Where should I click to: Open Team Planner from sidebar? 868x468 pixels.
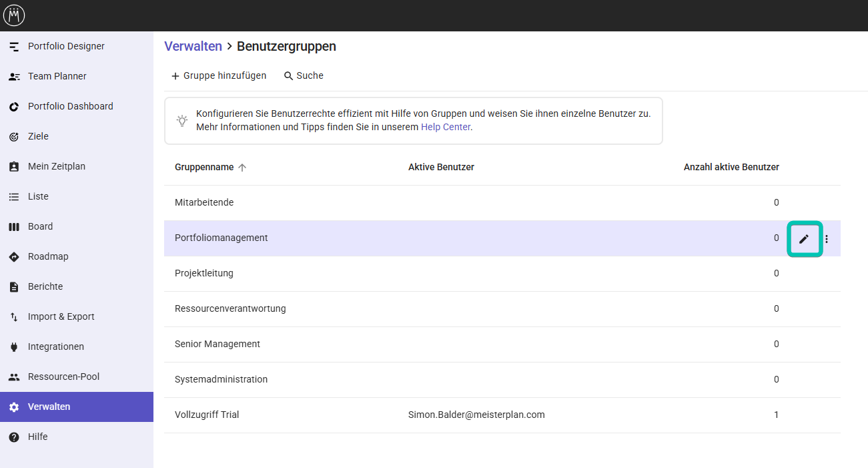tap(57, 77)
